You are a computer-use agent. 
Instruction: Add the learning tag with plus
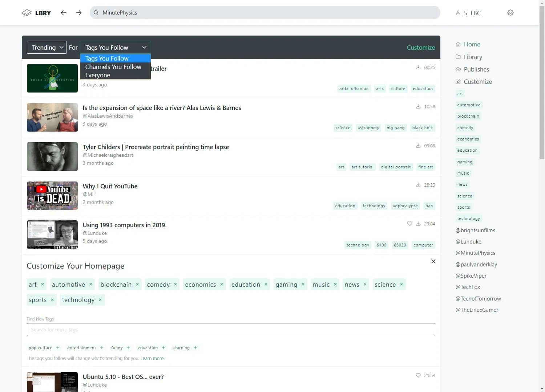pyautogui.click(x=195, y=348)
